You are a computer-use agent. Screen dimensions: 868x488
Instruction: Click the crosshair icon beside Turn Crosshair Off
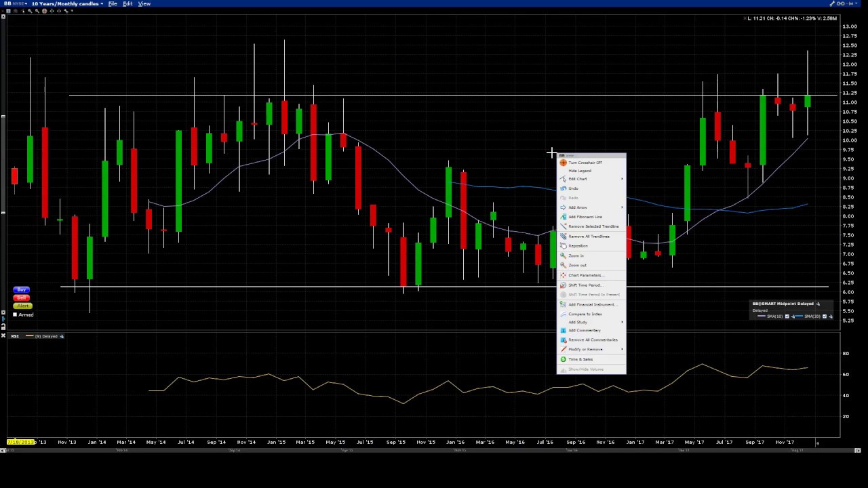(x=563, y=163)
